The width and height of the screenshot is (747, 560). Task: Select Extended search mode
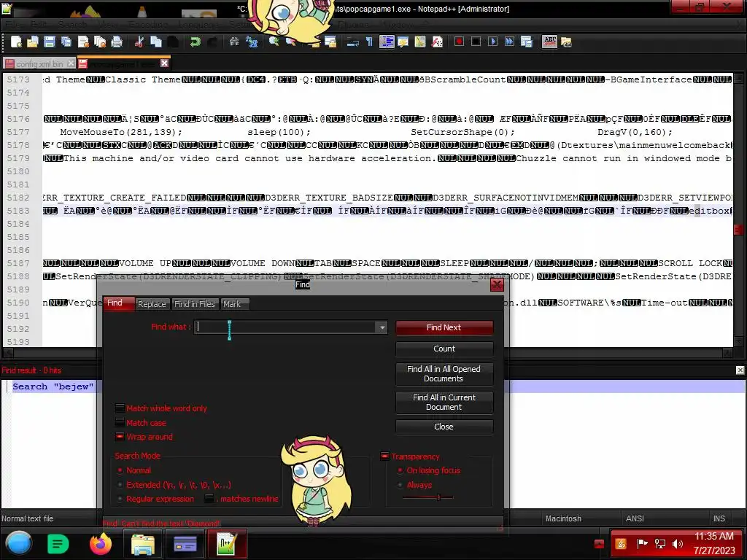coord(120,485)
